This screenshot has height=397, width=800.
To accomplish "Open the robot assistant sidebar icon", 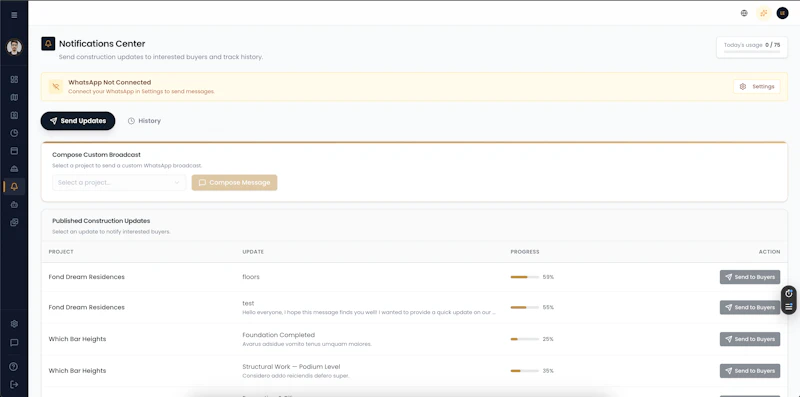I will tap(14, 205).
